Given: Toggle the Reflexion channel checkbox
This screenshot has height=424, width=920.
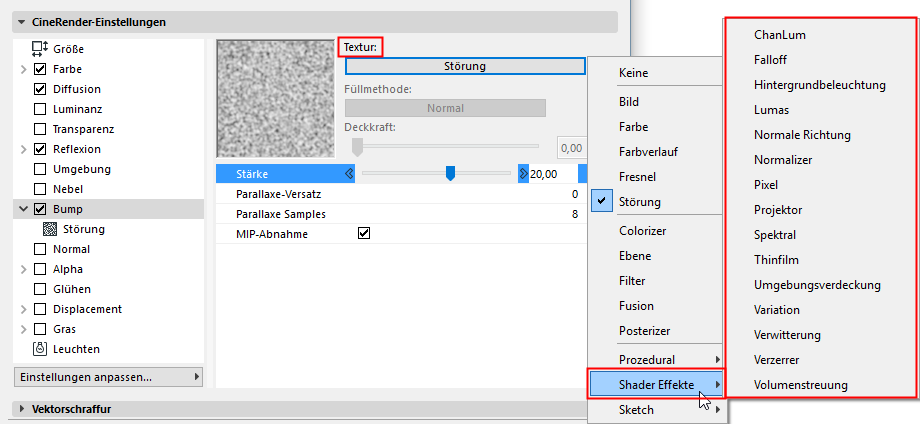Looking at the screenshot, I should pyautogui.click(x=40, y=149).
